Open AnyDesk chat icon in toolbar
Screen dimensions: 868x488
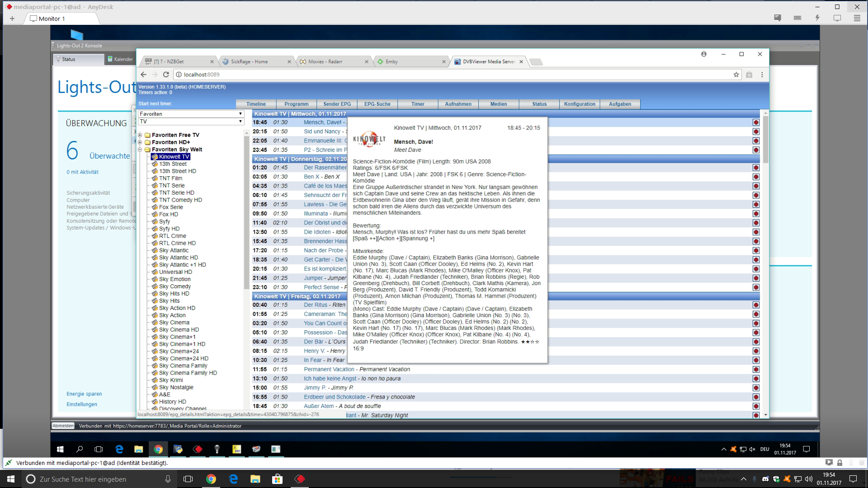point(778,18)
